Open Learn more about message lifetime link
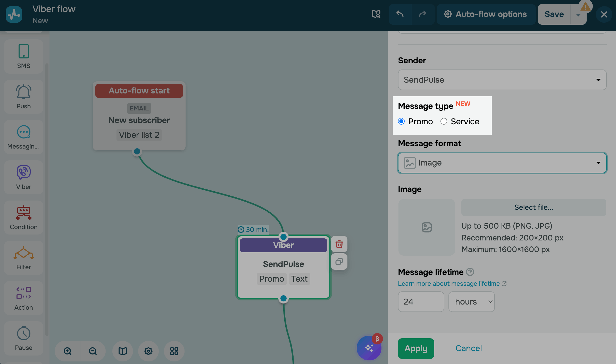Image resolution: width=616 pixels, height=364 pixels. [449, 283]
